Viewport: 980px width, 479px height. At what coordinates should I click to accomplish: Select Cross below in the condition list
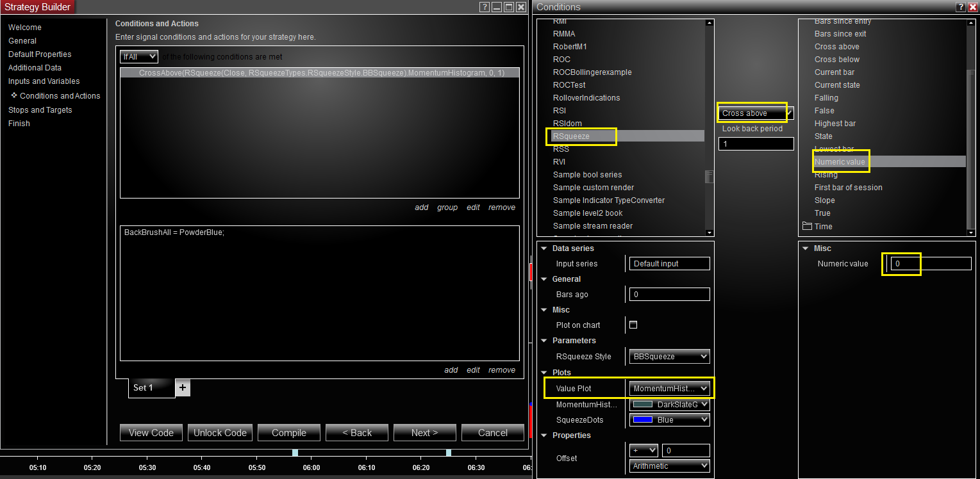[x=837, y=60]
